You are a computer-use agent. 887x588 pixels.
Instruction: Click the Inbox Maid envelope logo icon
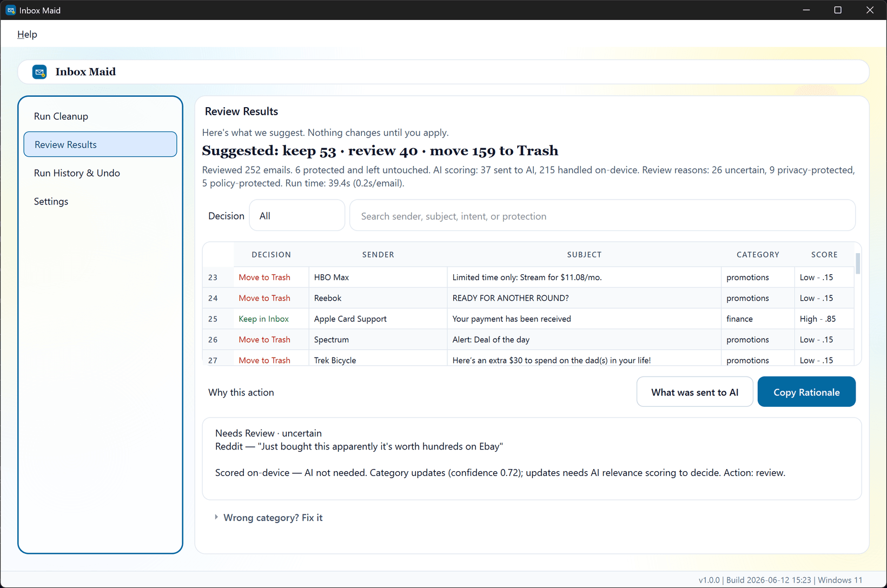[39, 72]
